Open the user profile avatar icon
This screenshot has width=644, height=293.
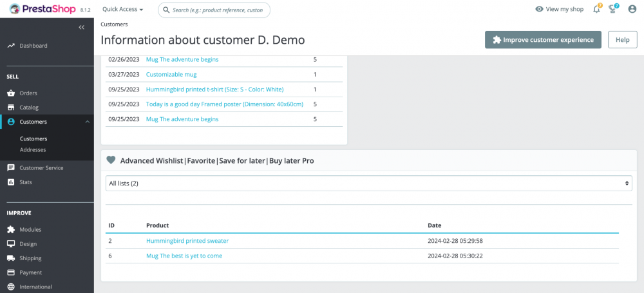pos(632,9)
